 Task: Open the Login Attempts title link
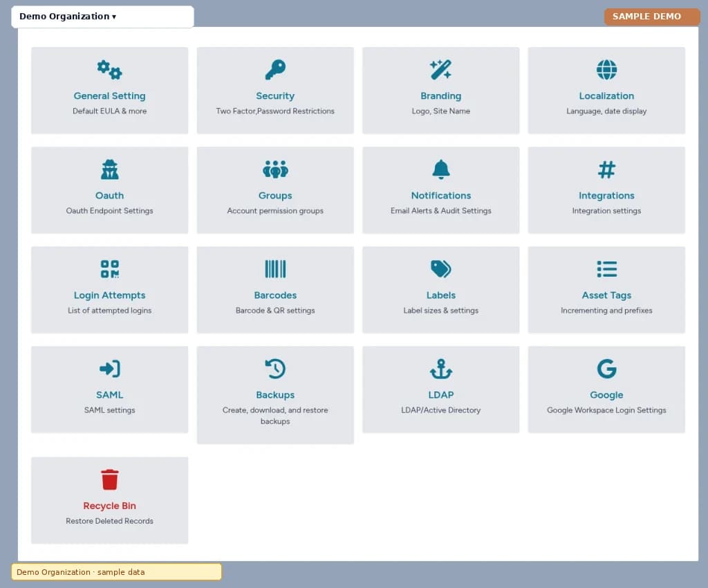point(109,295)
